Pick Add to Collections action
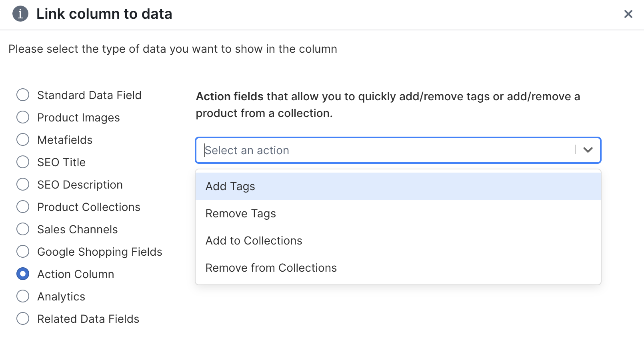Viewport: 644px width, 342px height. click(254, 240)
